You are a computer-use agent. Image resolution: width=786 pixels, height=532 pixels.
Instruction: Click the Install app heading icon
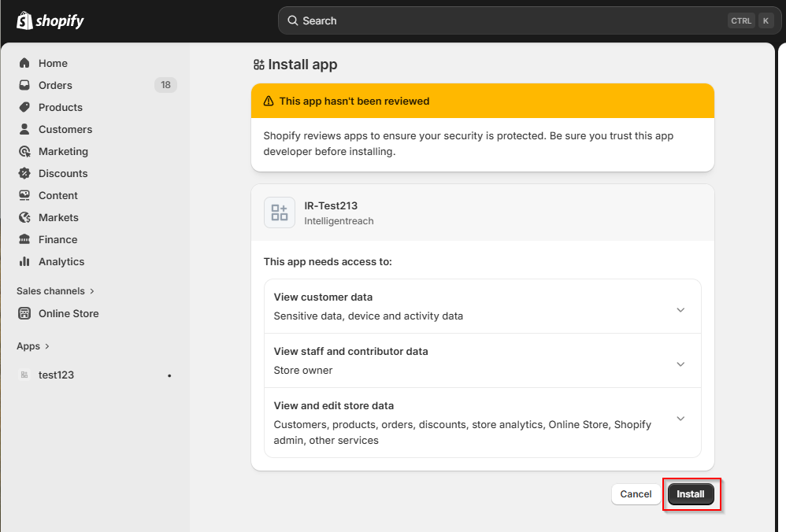[258, 65]
